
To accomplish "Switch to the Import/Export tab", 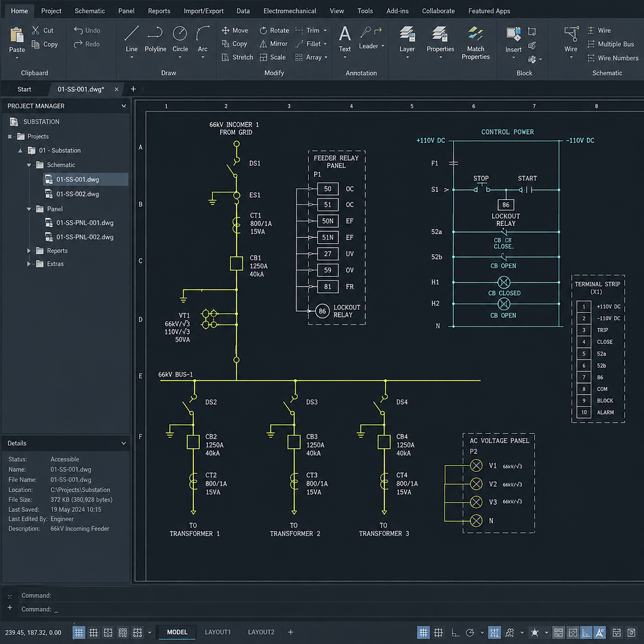I will 203,11.
